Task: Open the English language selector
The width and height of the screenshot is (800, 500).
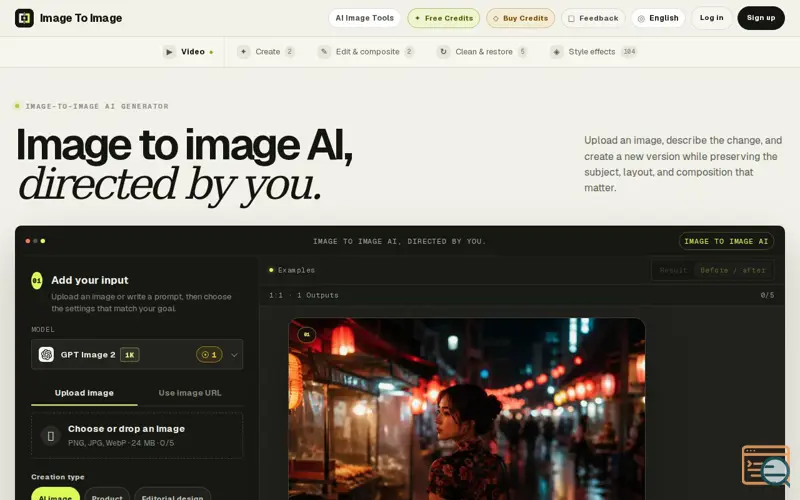Action: tap(658, 18)
